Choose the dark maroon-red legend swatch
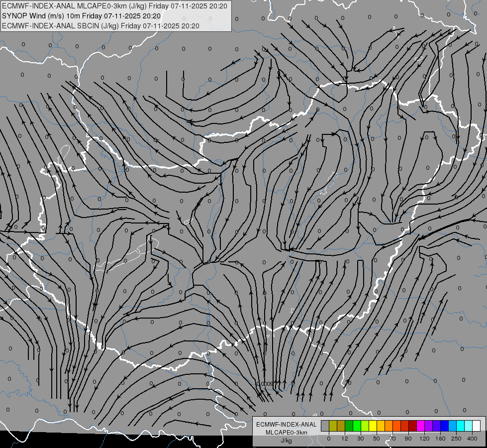The image size is (487, 448). pyautogui.click(x=413, y=426)
